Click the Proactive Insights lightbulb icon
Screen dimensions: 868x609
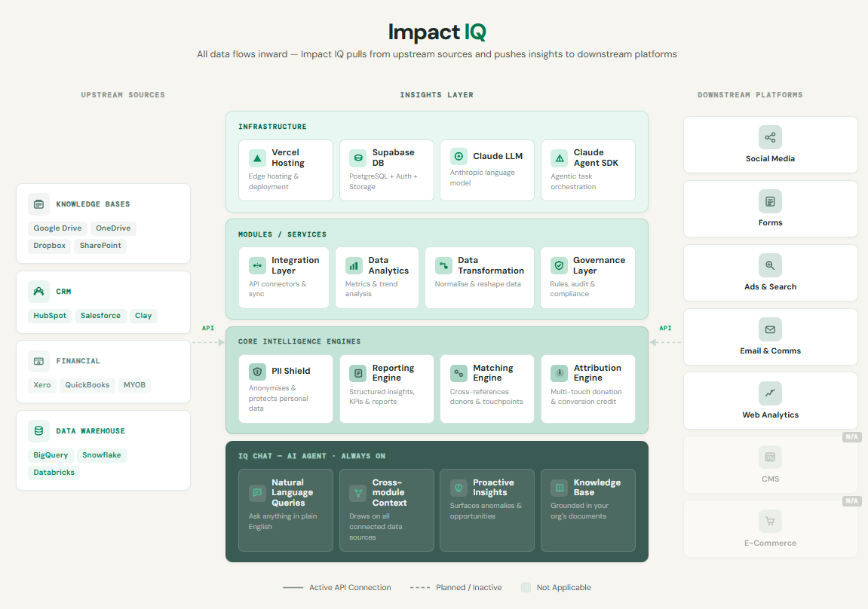point(459,488)
